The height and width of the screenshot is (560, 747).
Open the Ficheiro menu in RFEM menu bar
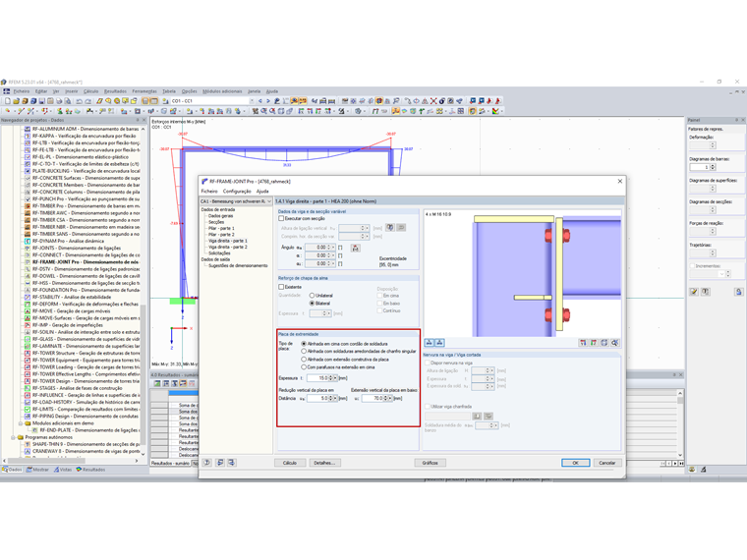(22, 91)
